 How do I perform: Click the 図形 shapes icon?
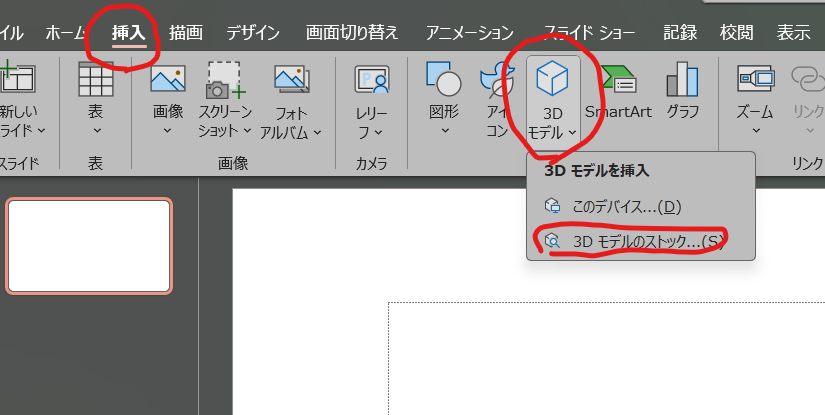pos(444,79)
